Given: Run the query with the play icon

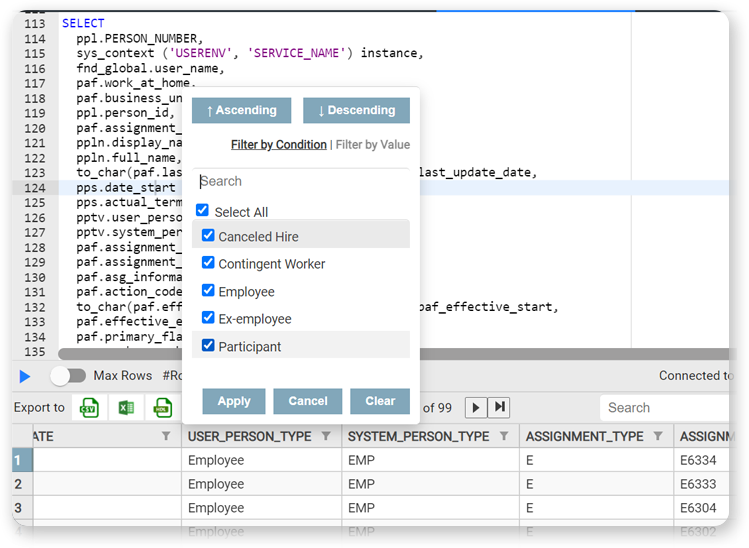Looking at the screenshot, I should pos(25,376).
